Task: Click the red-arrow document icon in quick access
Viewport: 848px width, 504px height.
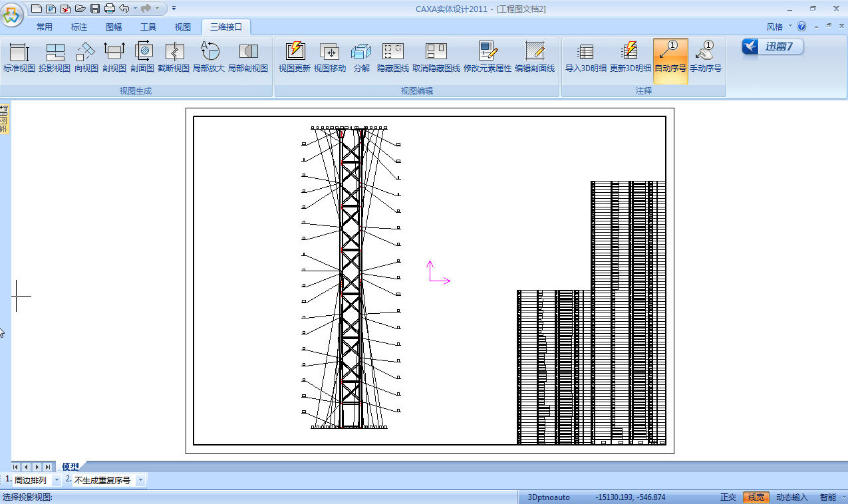Action: coord(66,9)
